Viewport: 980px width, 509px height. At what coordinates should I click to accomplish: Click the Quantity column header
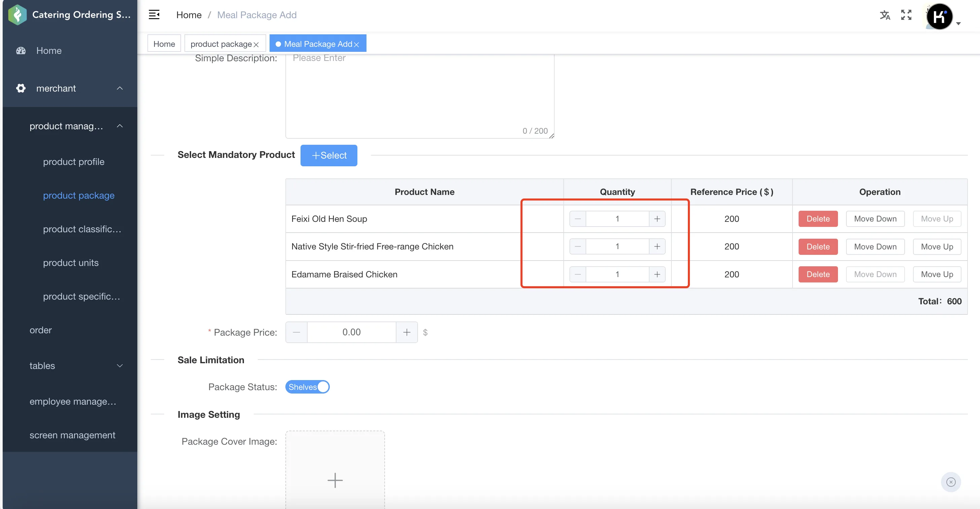617,192
